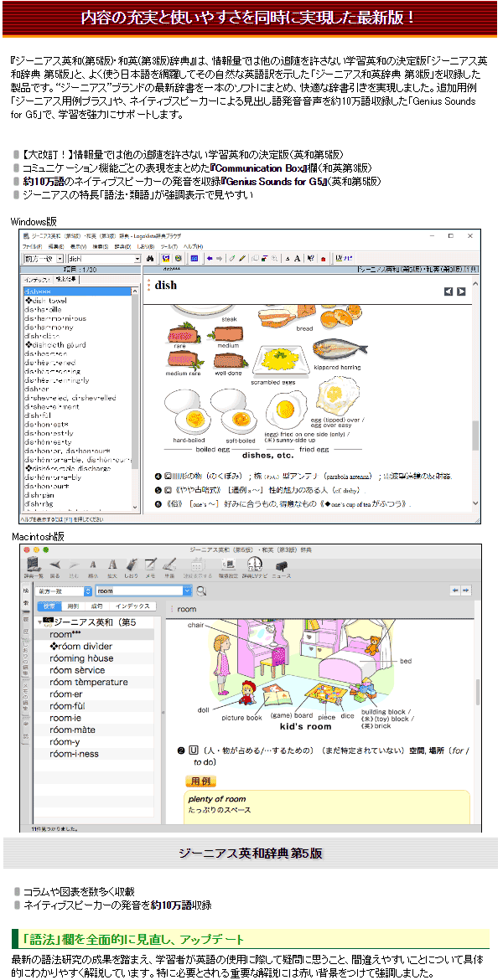Click small letter A icon in Windows toolbar
The width and height of the screenshot is (503, 980).
tap(288, 258)
